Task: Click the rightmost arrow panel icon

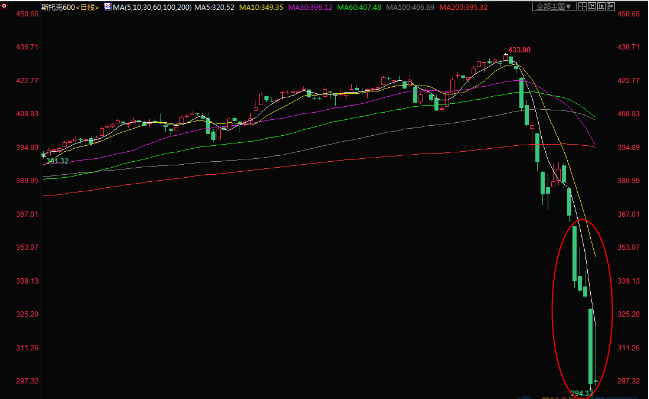Action: 611,7
